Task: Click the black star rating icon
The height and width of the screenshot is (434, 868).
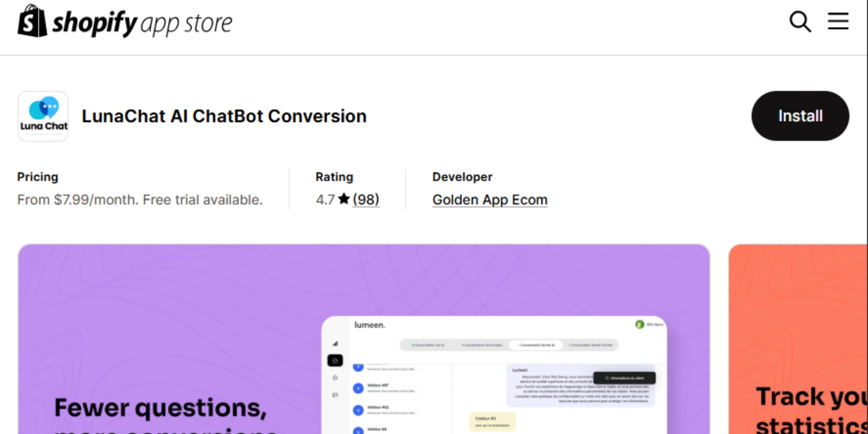Action: click(344, 199)
